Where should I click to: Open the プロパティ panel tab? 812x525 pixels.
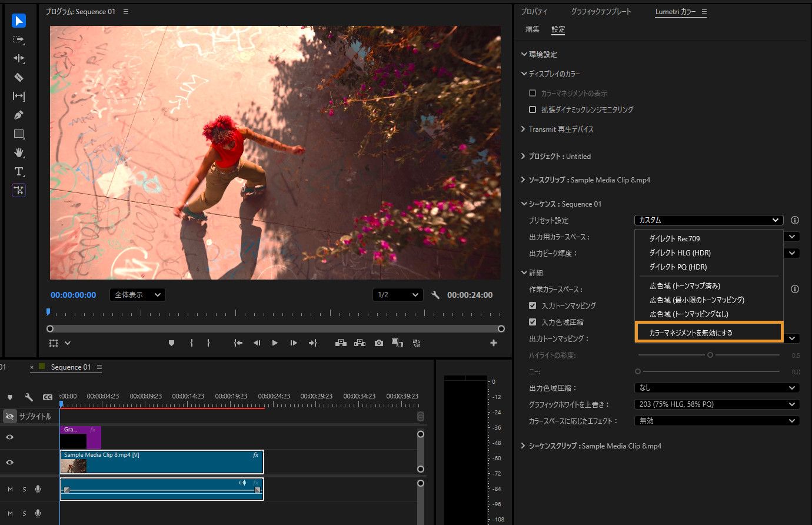pos(534,12)
